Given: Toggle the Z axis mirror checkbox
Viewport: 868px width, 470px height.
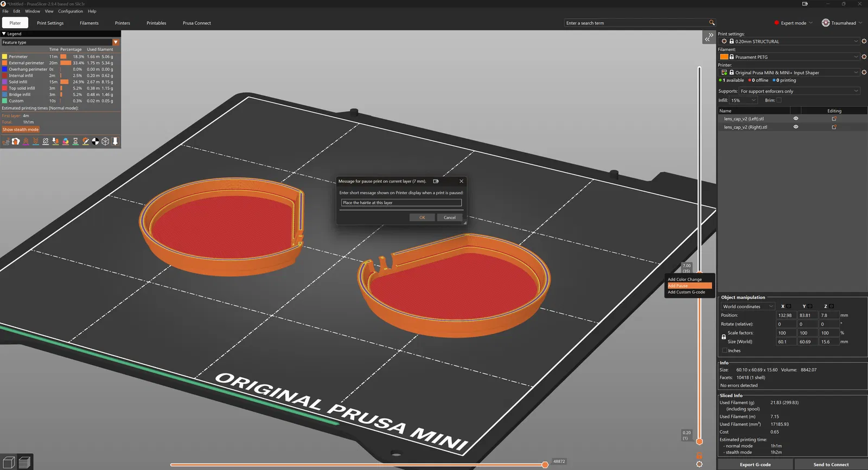Looking at the screenshot, I should (x=831, y=306).
